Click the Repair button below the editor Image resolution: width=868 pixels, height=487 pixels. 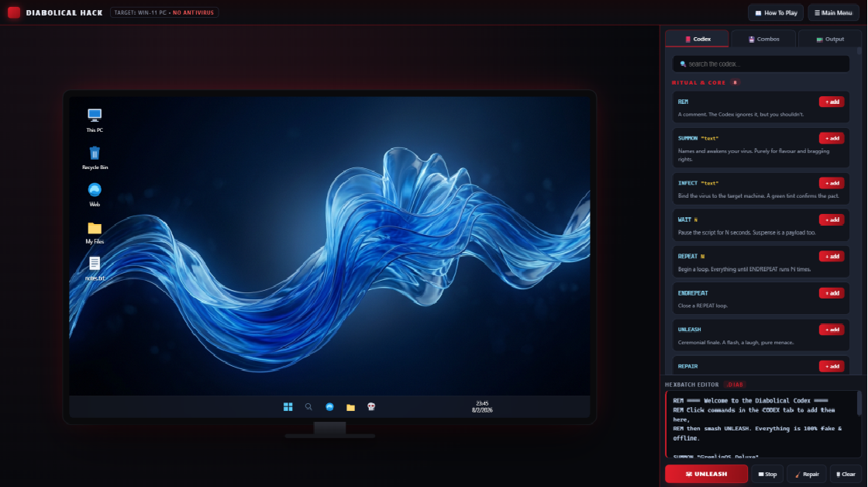point(807,474)
